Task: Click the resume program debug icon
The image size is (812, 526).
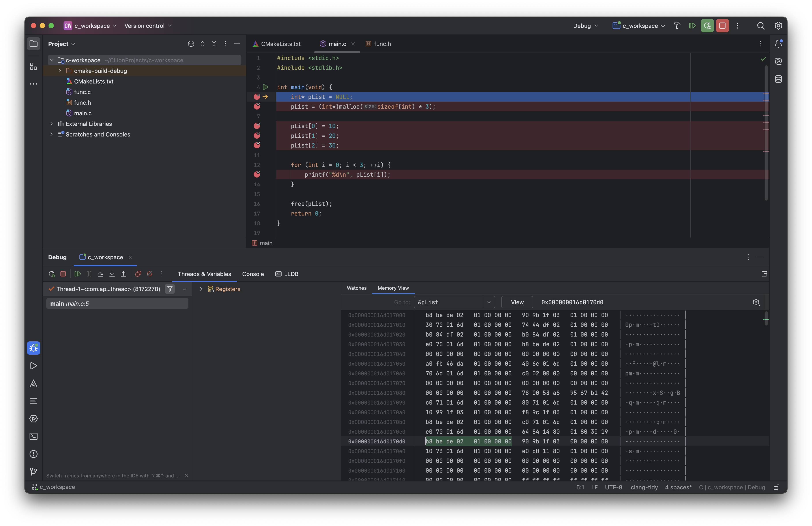Action: (77, 274)
